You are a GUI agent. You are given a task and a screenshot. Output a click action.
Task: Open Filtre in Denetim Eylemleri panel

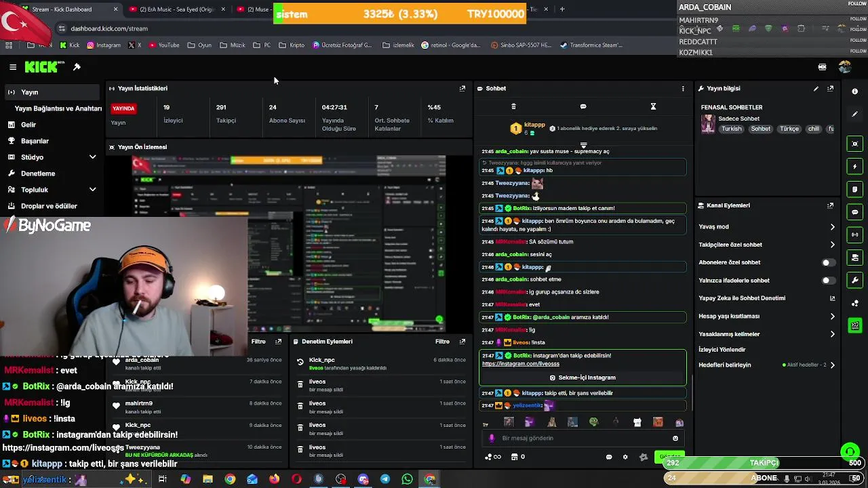tap(442, 342)
